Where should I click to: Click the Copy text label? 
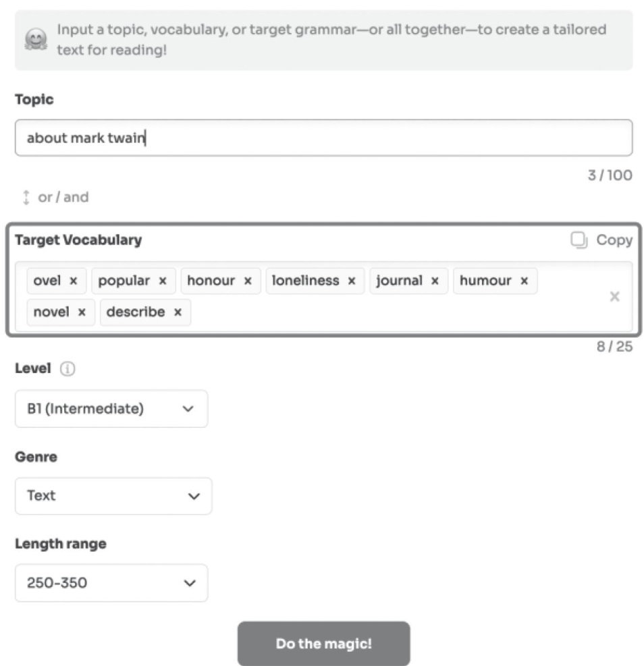click(614, 240)
